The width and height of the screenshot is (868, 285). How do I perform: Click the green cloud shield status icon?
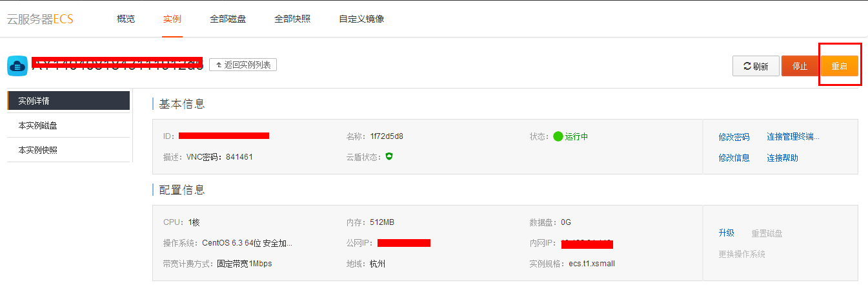click(x=389, y=156)
